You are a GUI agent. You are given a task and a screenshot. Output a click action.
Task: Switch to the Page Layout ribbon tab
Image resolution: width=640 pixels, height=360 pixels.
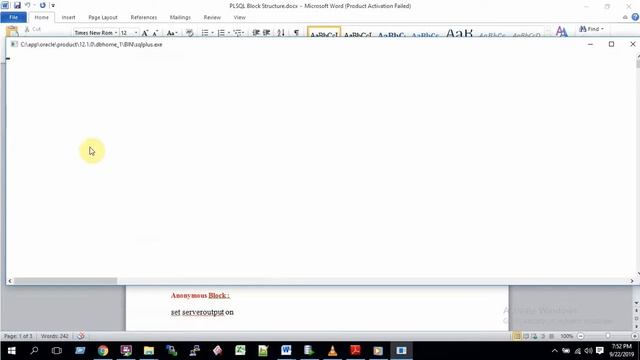point(103,18)
